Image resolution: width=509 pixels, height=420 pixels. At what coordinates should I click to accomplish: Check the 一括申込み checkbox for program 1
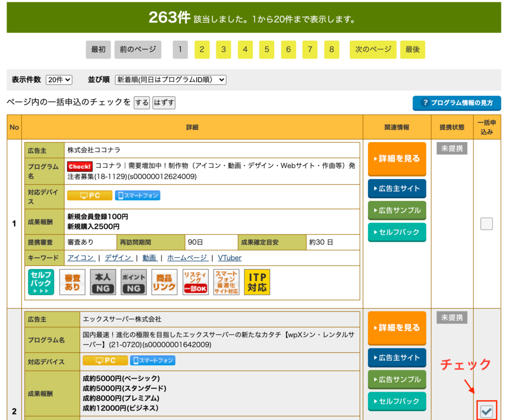[x=486, y=224]
